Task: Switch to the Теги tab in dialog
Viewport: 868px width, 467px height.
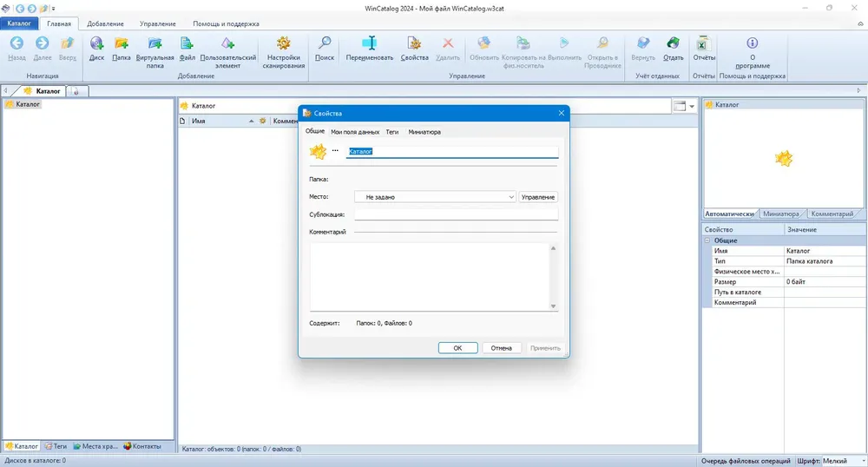Action: click(x=392, y=132)
